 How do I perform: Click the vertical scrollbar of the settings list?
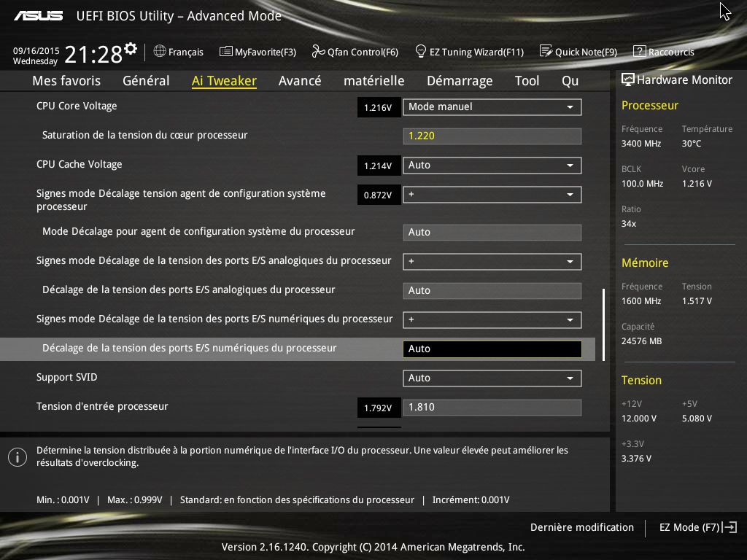(603, 324)
